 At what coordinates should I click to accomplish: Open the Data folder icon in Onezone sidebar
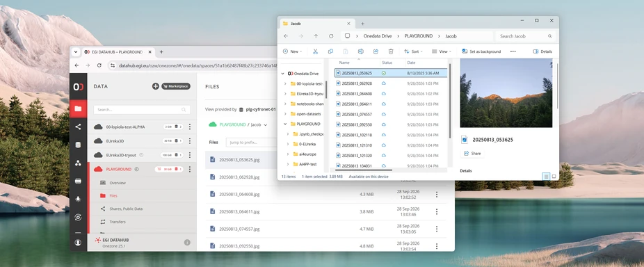[78, 109]
